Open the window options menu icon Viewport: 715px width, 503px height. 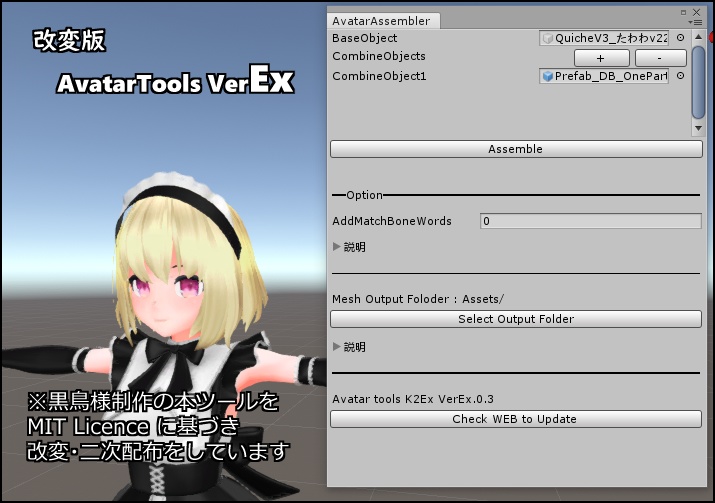697,22
